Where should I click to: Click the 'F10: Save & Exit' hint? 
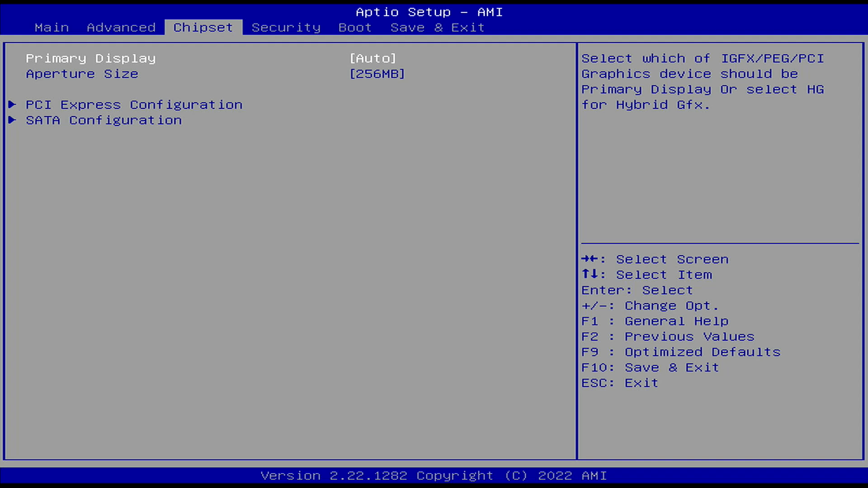(x=650, y=367)
